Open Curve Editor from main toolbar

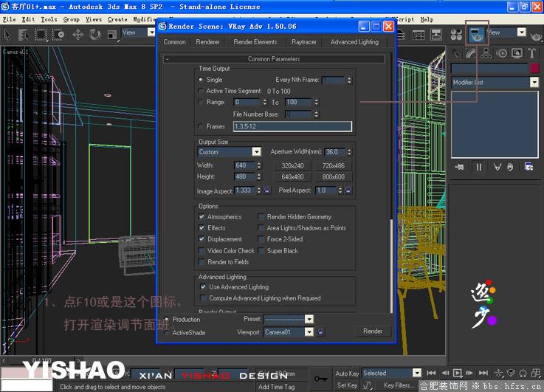tap(419, 35)
